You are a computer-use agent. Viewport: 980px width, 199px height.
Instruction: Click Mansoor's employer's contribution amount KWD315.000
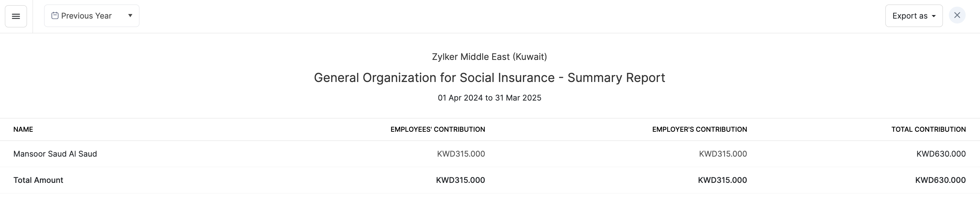[x=723, y=154]
